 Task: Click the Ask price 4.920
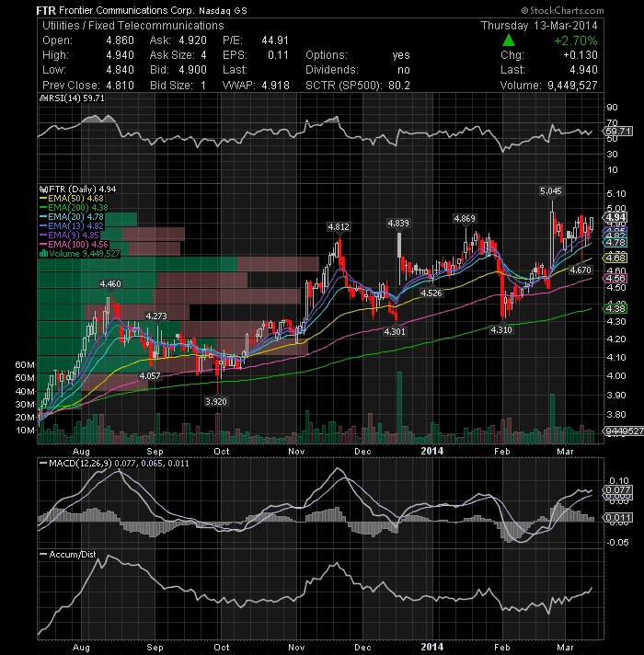click(x=192, y=40)
